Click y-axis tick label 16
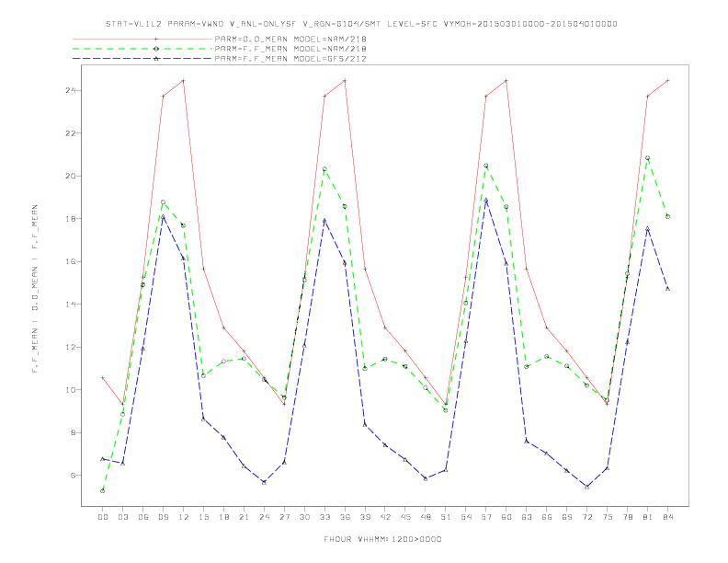728x563 pixels. point(71,261)
